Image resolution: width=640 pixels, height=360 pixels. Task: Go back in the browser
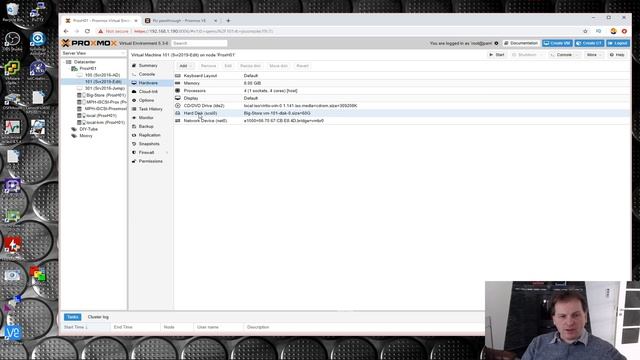tap(66, 31)
